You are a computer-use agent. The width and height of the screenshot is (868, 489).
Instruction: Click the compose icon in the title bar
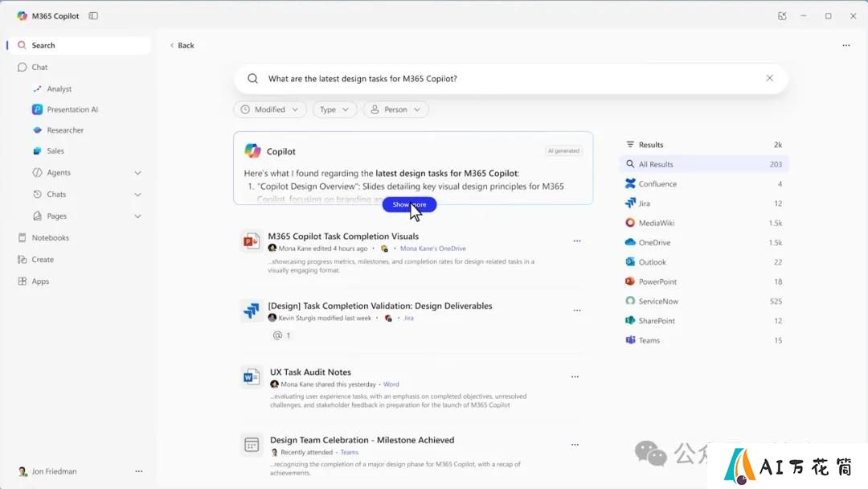782,16
